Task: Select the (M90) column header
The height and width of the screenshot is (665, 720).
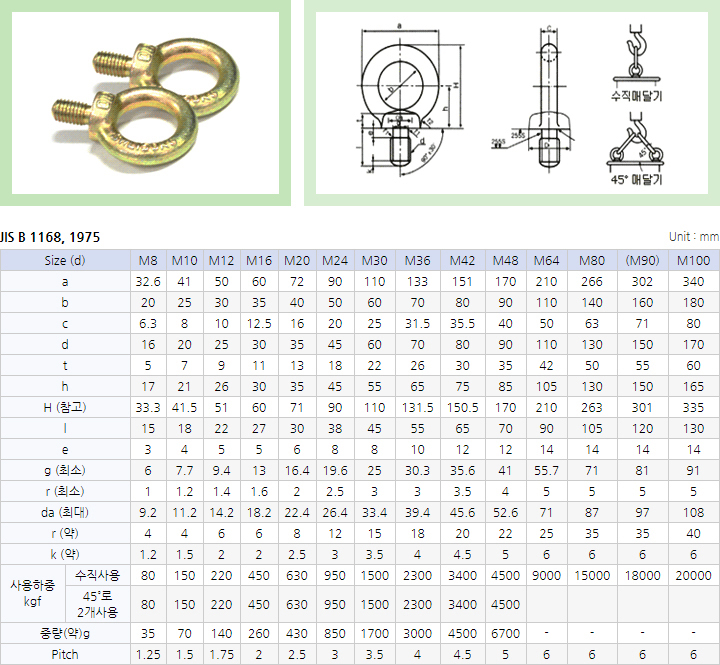Action: tap(642, 260)
